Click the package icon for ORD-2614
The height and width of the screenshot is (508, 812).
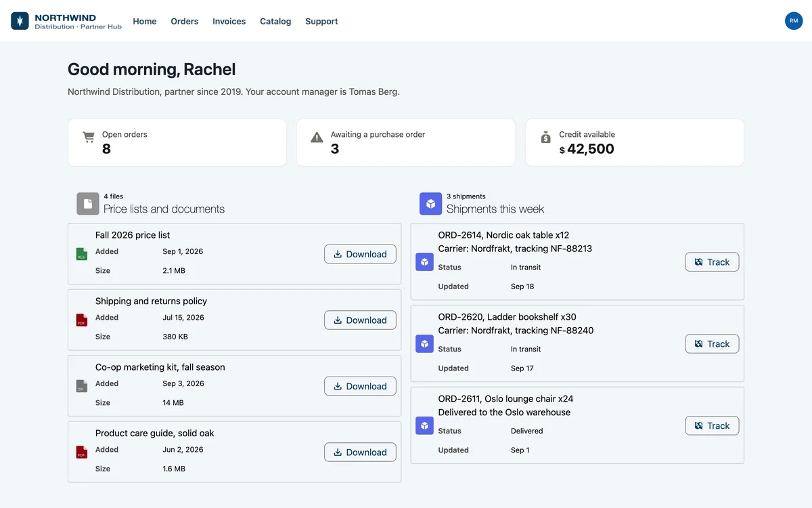424,262
